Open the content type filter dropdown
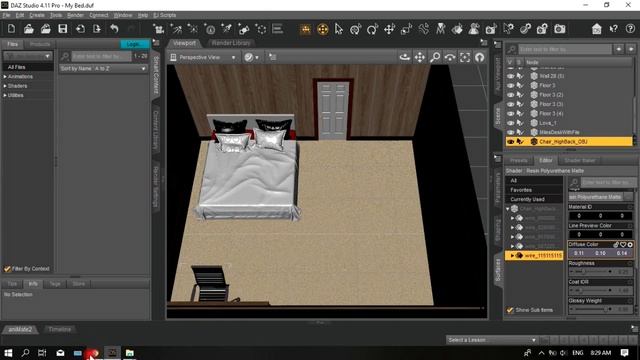The height and width of the screenshot is (360, 640). point(27,56)
